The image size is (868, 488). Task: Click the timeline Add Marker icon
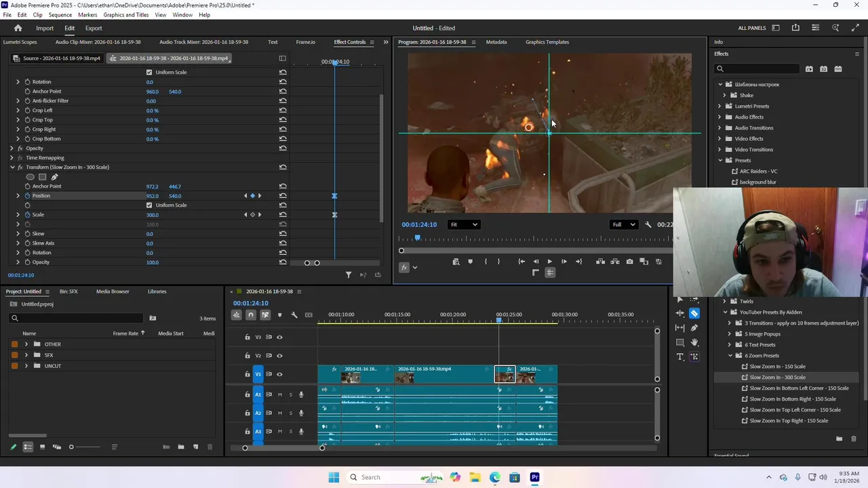point(279,314)
